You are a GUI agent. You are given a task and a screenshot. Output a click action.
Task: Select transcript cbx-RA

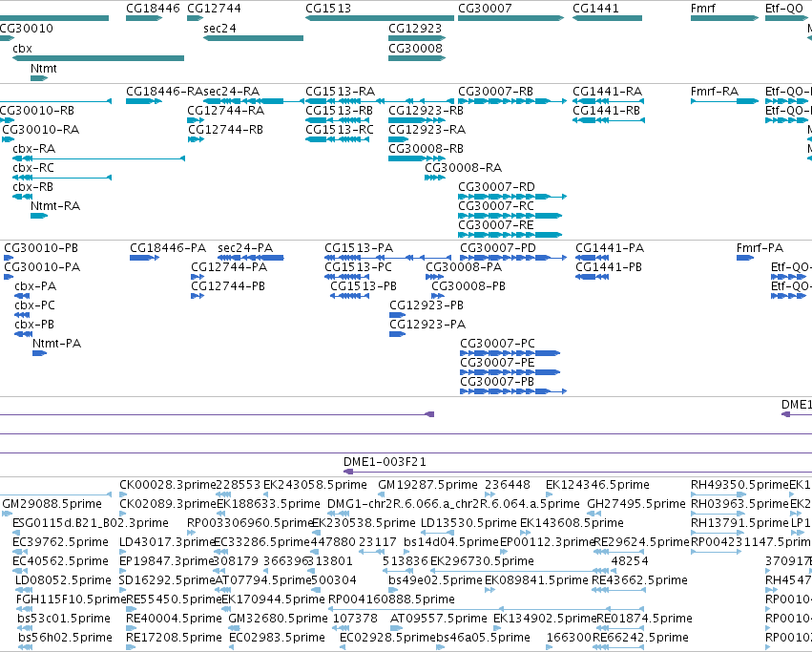coord(33,149)
